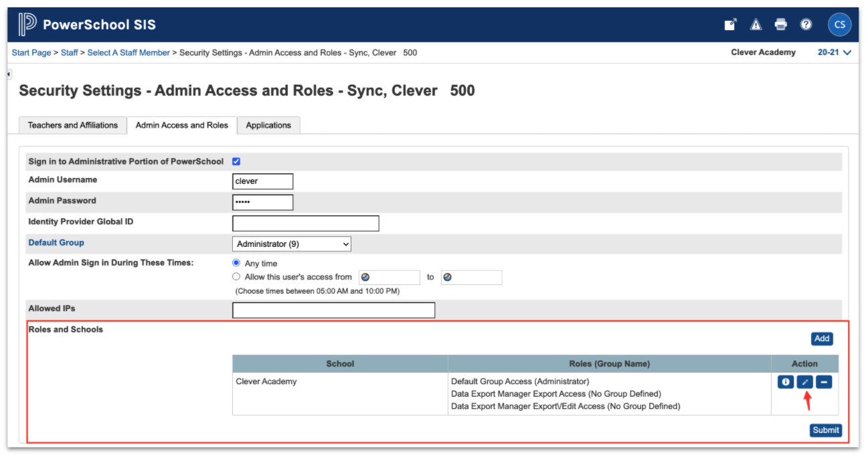This screenshot has width=868, height=455.
Task: Click the info icon for Clever Academy row
Action: pyautogui.click(x=785, y=381)
